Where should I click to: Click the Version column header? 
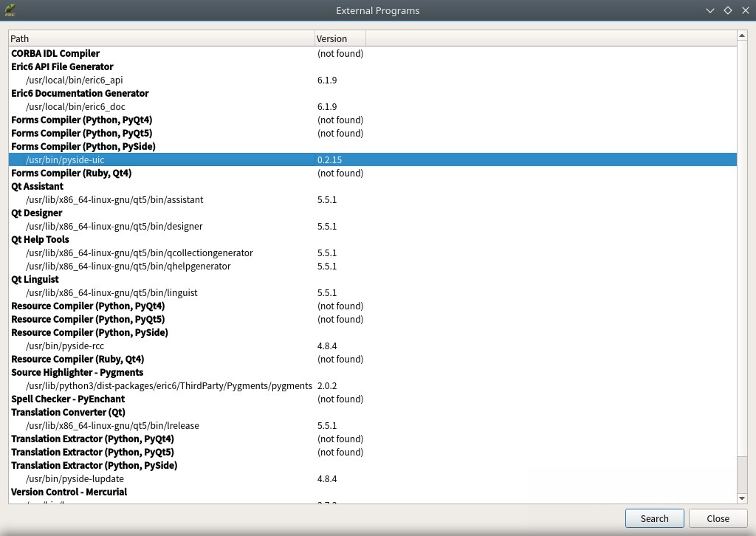pos(340,38)
